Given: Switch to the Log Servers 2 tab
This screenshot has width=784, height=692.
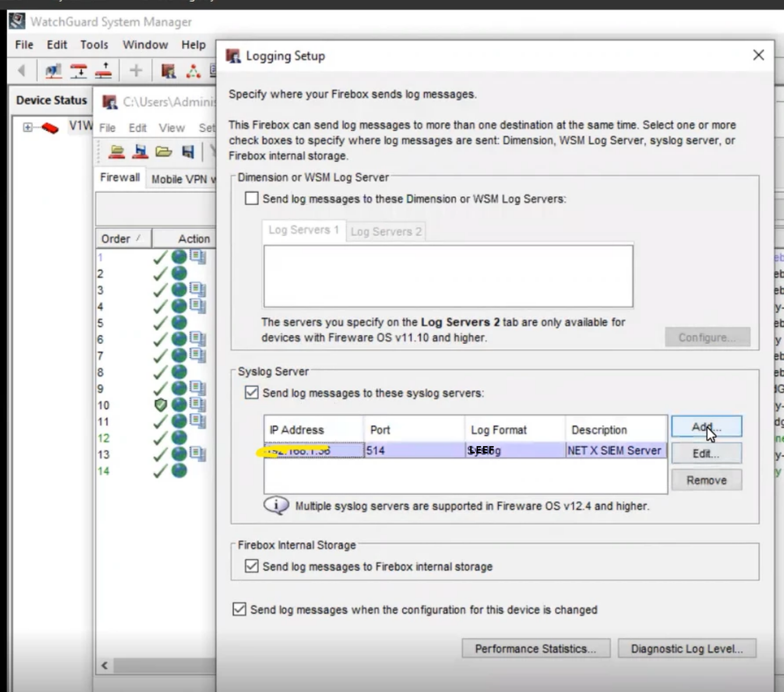Looking at the screenshot, I should [x=386, y=232].
